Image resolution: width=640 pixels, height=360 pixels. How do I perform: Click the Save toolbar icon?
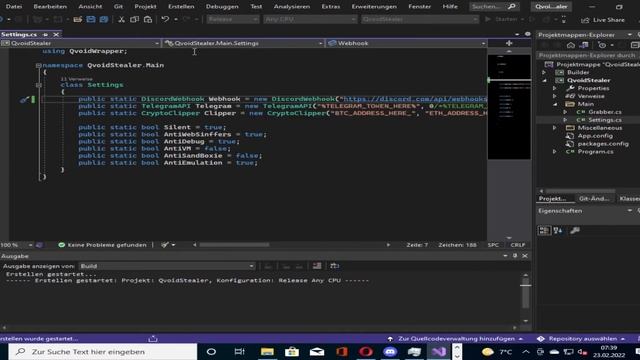(x=91, y=19)
